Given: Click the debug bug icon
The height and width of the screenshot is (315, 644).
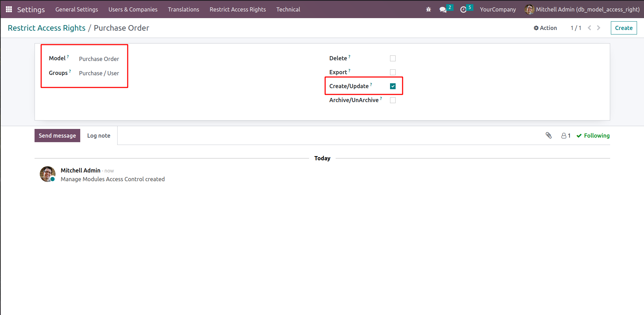Looking at the screenshot, I should click(x=428, y=9).
